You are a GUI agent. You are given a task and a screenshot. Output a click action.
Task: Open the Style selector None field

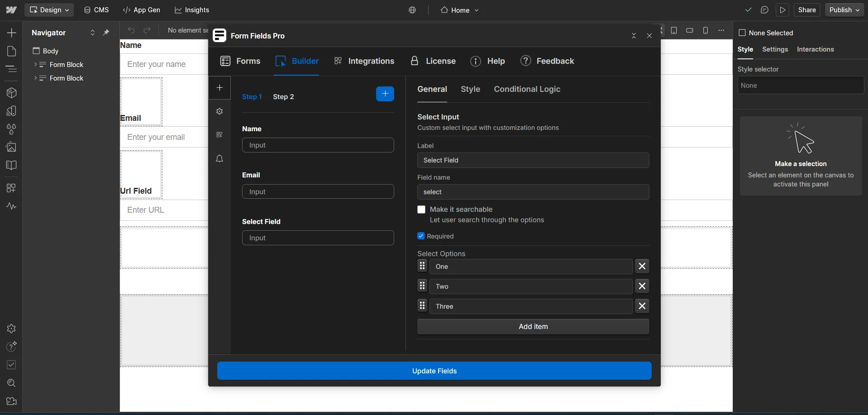pos(801,85)
